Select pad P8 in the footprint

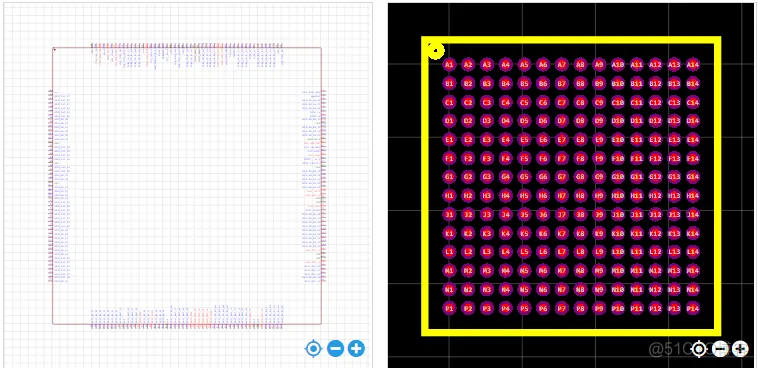click(580, 309)
